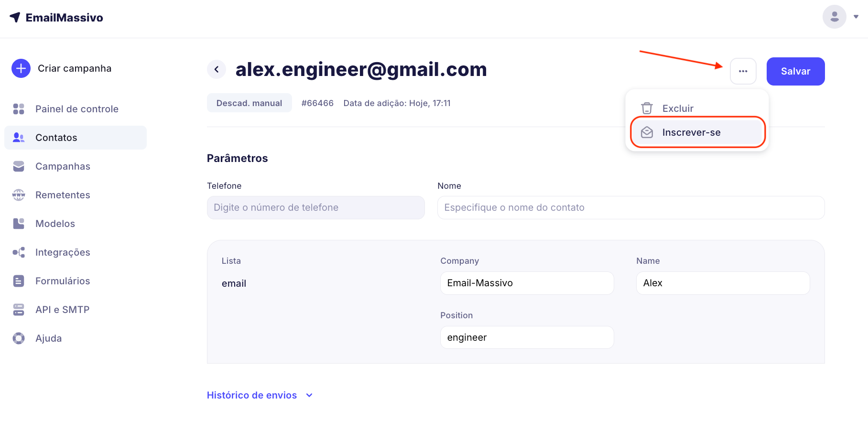The height and width of the screenshot is (442, 868).
Task: Click the Criar campanha plus icon
Action: 21,68
